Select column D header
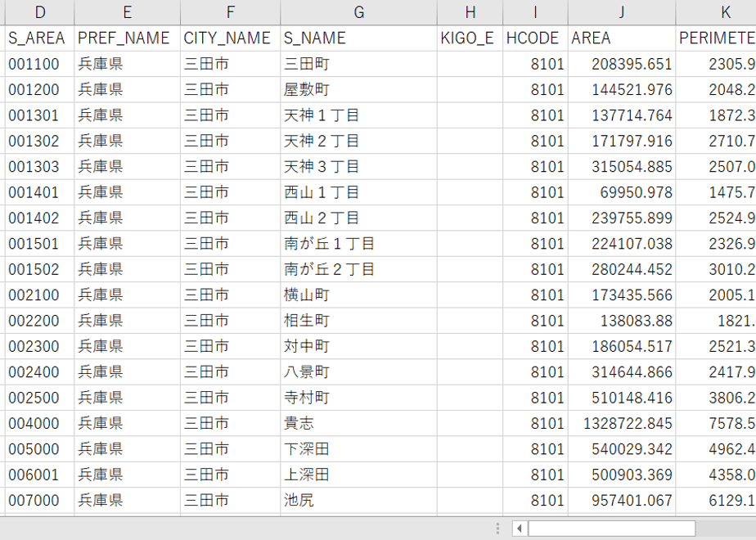The width and height of the screenshot is (756, 540). [39, 12]
